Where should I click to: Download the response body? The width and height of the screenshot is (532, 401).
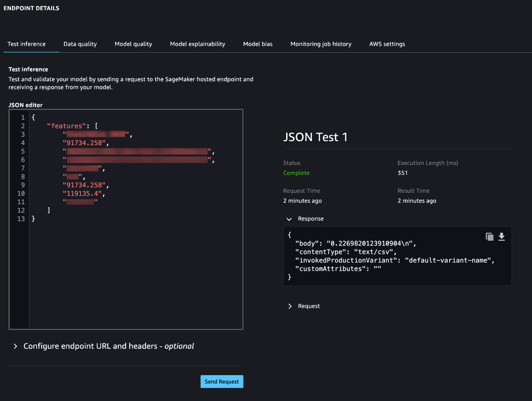(x=502, y=237)
